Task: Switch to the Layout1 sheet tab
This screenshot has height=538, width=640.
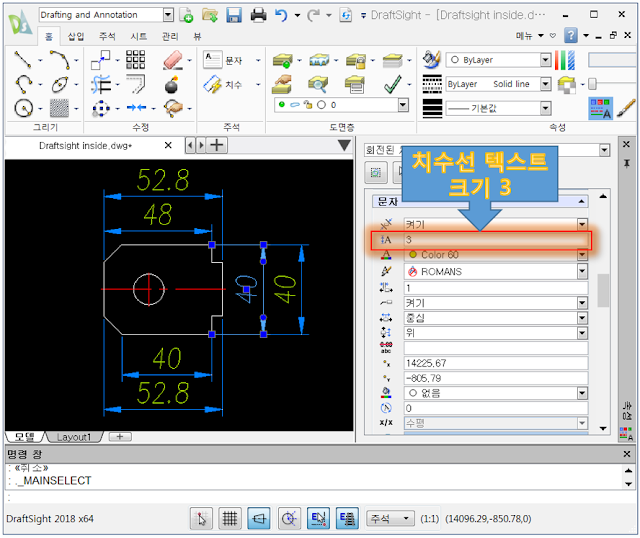Action: [73, 437]
